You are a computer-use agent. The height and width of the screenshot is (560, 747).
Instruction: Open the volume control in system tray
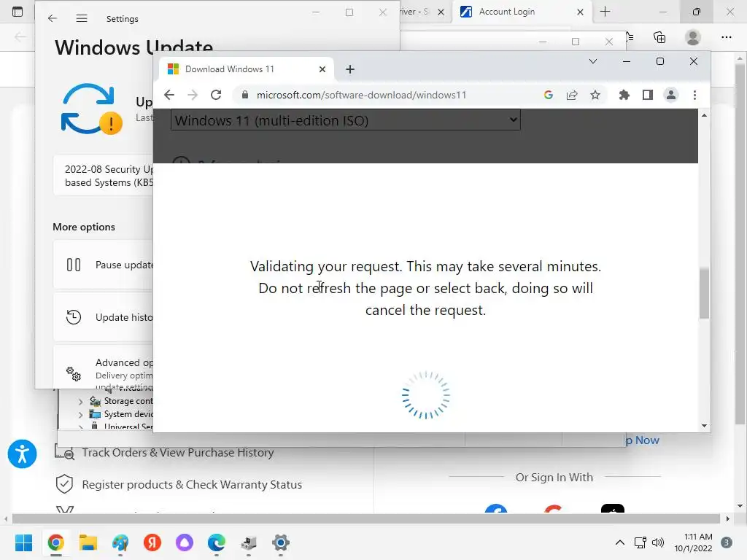point(658,542)
